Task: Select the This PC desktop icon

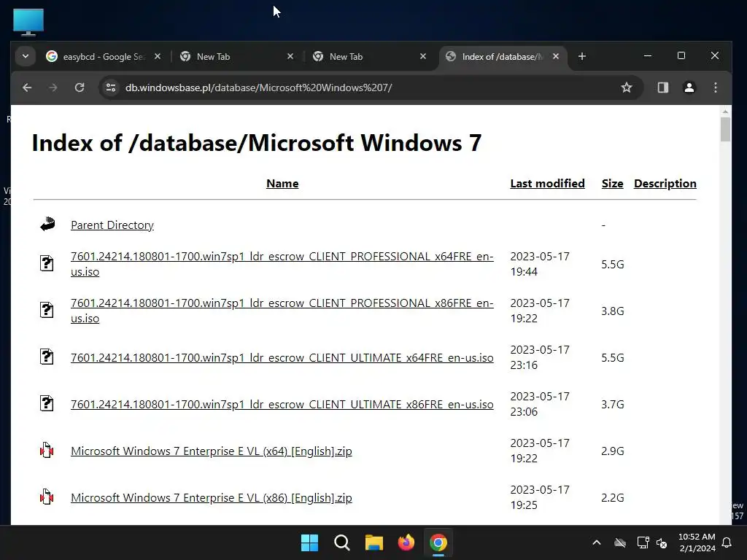Action: pos(28,22)
